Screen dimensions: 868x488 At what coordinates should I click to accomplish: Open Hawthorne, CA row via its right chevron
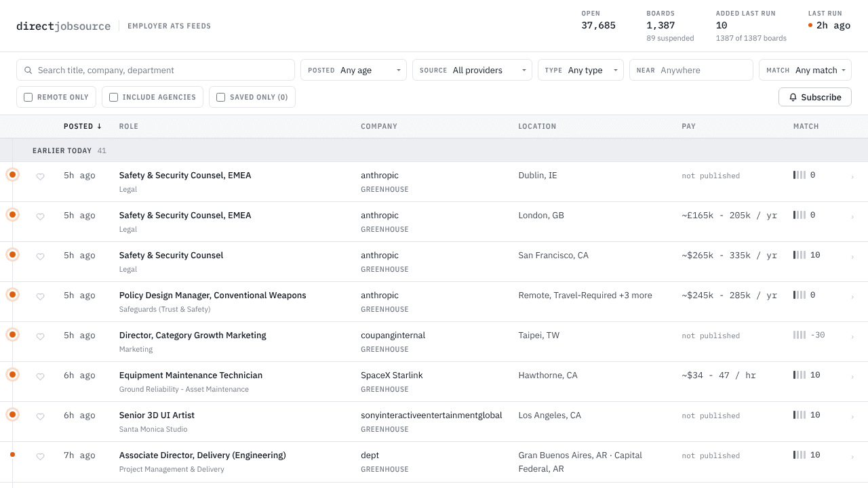(x=852, y=377)
